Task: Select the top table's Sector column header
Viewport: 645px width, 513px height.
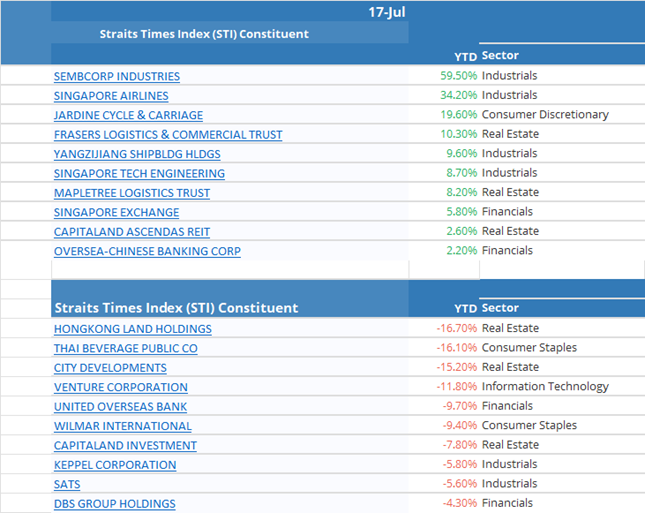Action: pyautogui.click(x=500, y=55)
